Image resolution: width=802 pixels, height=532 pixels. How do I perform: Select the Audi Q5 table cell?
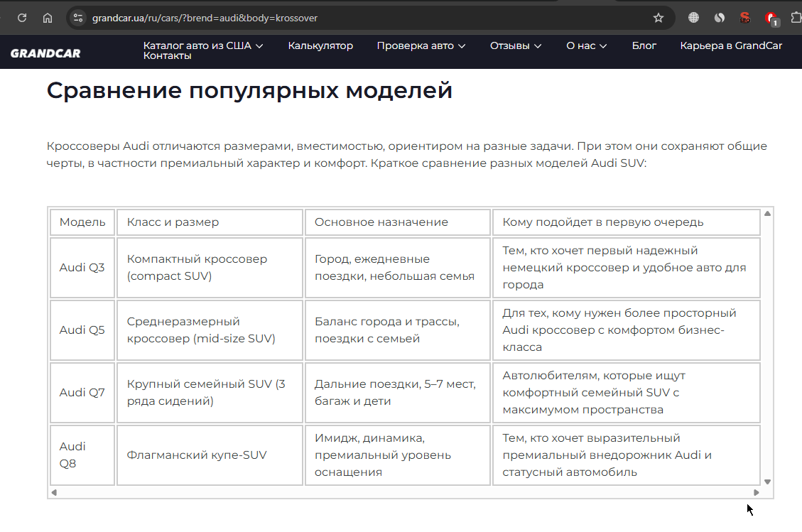(82, 330)
